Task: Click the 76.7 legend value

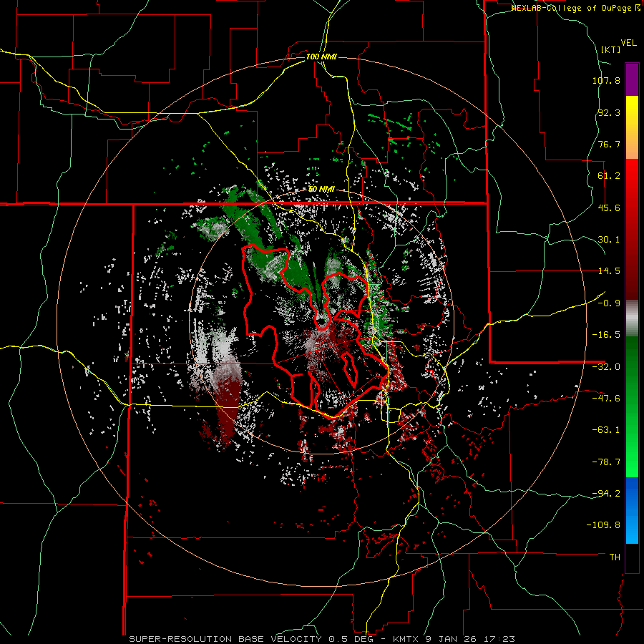Action: pyautogui.click(x=609, y=144)
